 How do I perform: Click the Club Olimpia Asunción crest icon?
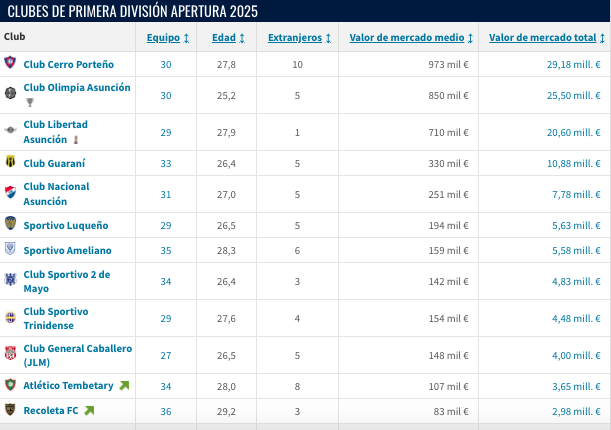pyautogui.click(x=10, y=93)
